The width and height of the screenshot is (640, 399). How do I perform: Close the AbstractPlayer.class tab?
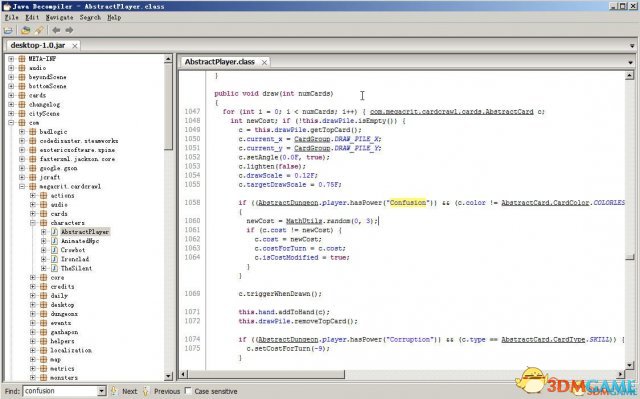[x=264, y=62]
